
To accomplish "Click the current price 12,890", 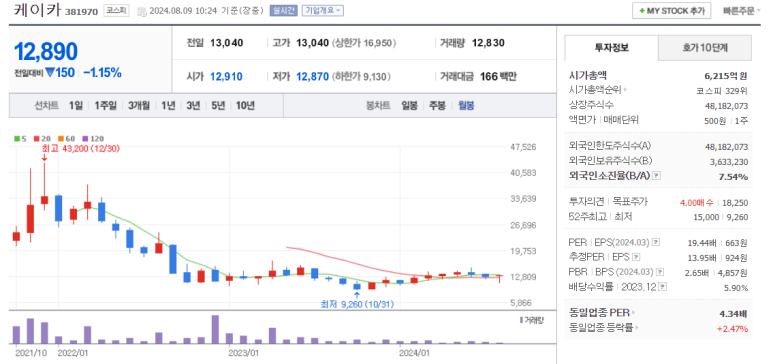I will (46, 51).
